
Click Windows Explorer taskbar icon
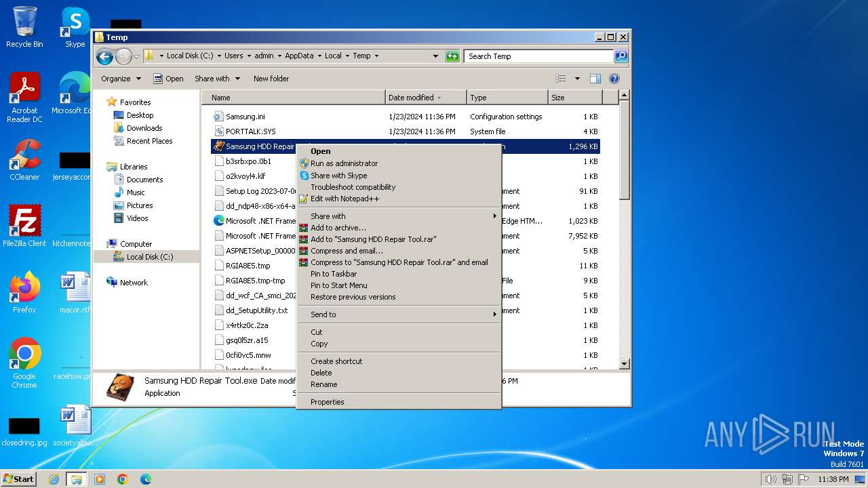76,479
